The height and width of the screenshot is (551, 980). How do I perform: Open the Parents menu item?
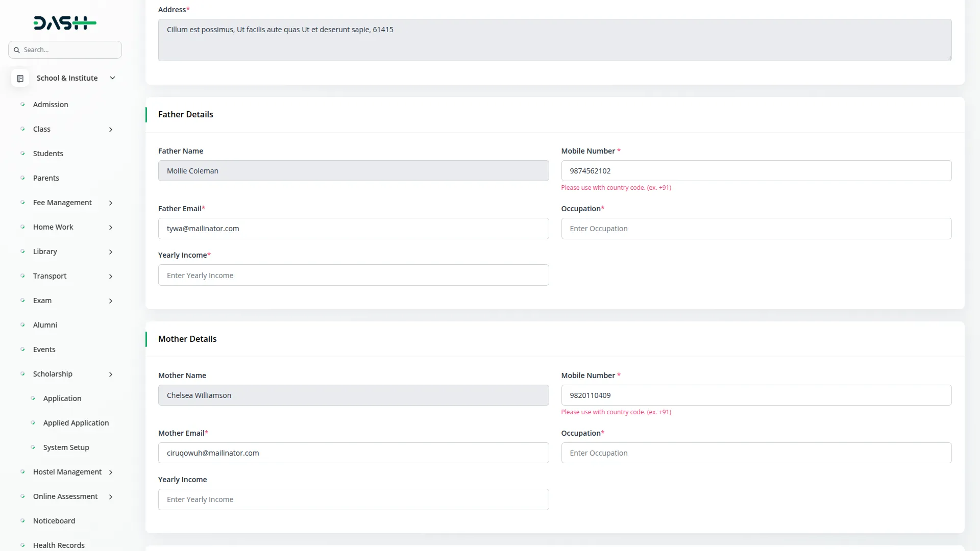46,178
